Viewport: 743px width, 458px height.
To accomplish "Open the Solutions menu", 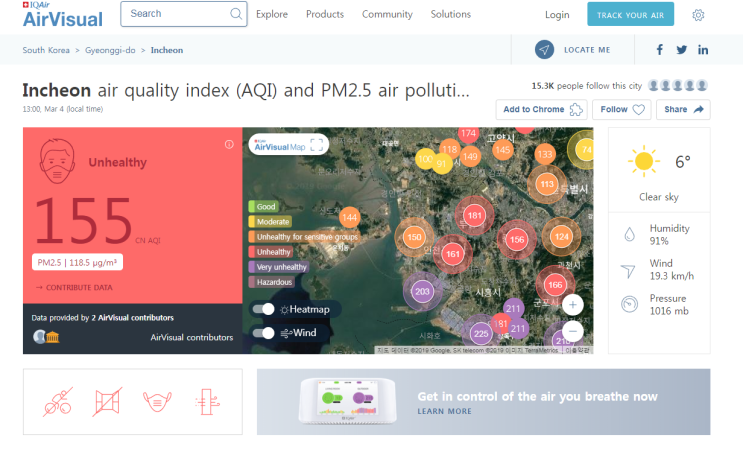I will 451,15.
